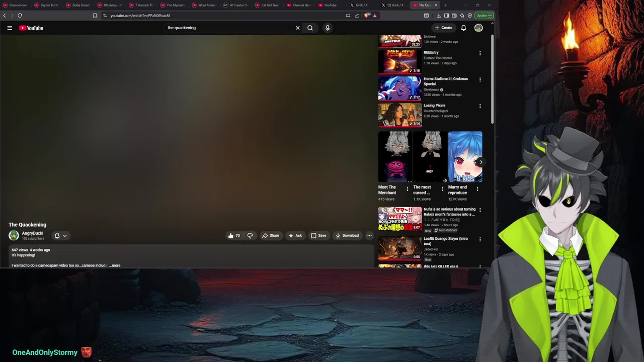Open options for Meet The Merchant short

[x=408, y=189]
